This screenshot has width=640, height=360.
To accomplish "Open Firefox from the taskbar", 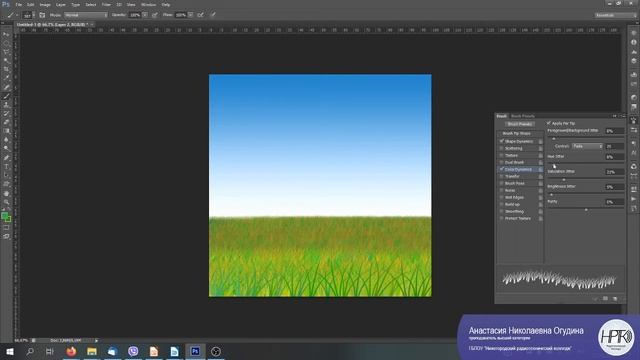I will pos(71,351).
